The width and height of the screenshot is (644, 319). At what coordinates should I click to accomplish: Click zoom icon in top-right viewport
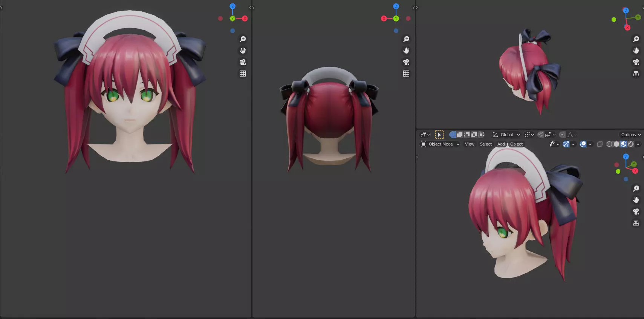pos(636,39)
